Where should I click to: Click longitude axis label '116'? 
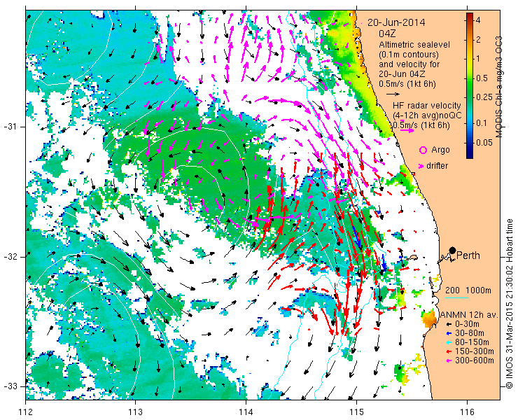pos(467,412)
